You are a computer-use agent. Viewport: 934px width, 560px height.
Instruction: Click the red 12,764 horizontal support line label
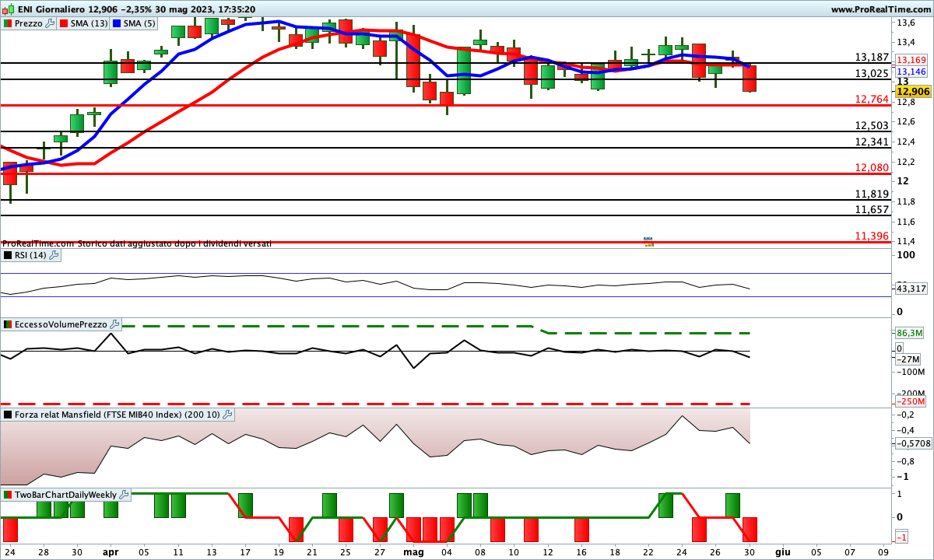click(872, 99)
